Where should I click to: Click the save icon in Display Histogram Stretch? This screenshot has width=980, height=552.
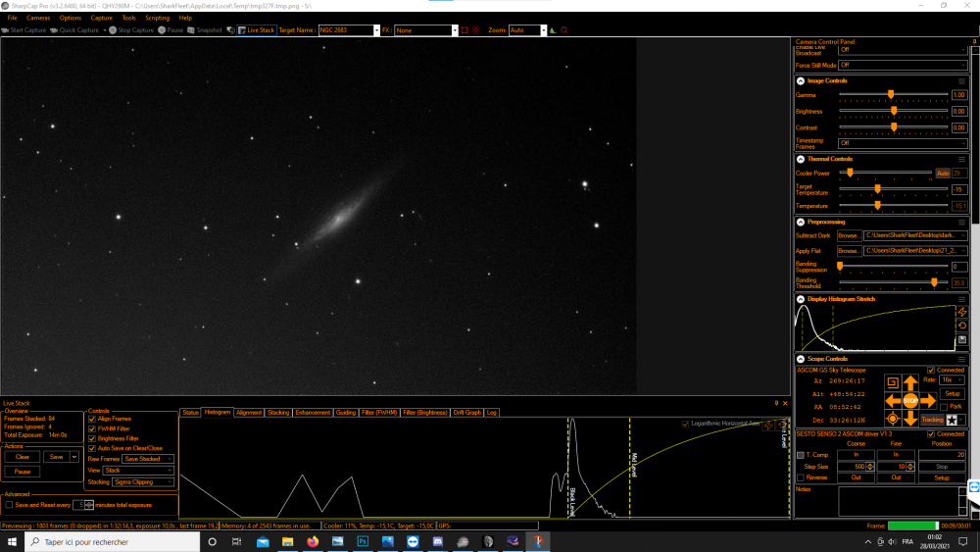962,340
